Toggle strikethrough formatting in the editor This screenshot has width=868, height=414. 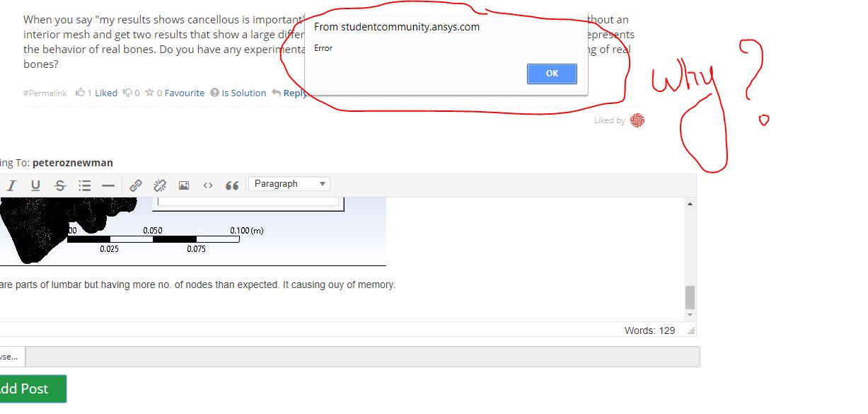[x=60, y=185]
